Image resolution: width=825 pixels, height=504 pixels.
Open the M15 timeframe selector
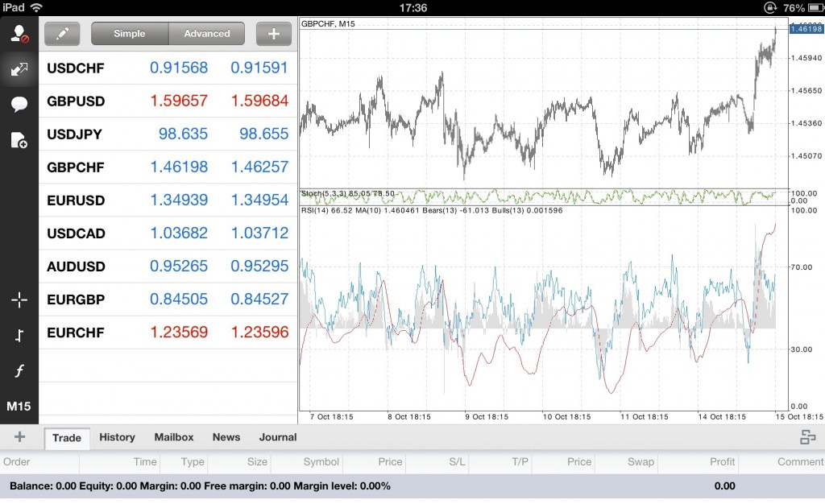pos(19,407)
